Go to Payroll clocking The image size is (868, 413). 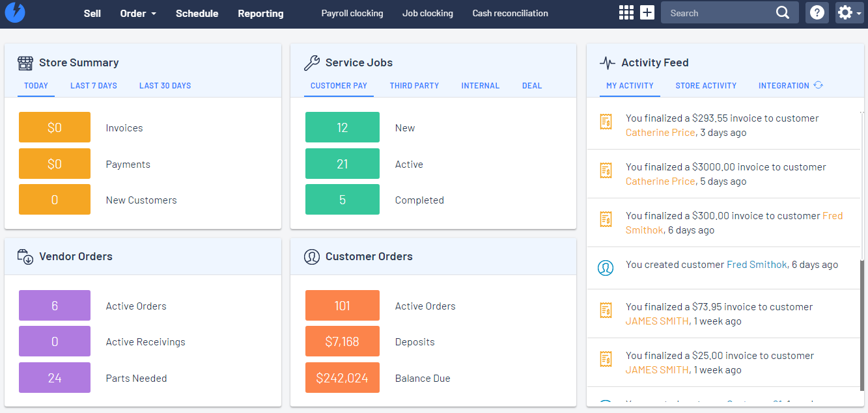pyautogui.click(x=352, y=13)
